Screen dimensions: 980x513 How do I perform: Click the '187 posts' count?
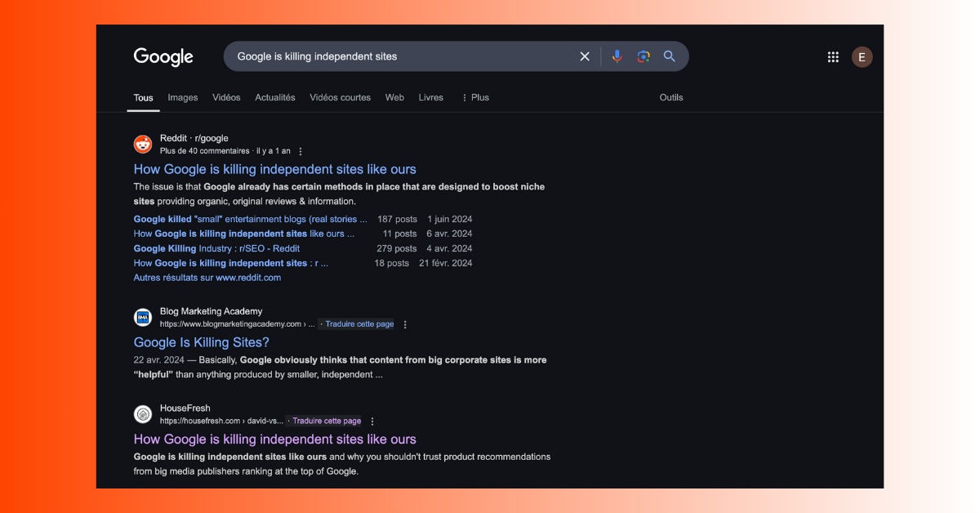pos(397,219)
